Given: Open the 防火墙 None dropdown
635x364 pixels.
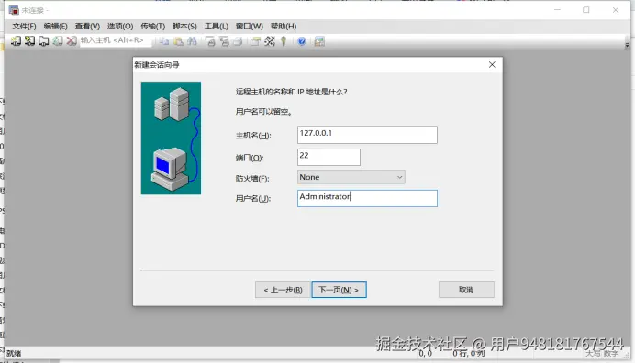Looking at the screenshot, I should [x=351, y=177].
